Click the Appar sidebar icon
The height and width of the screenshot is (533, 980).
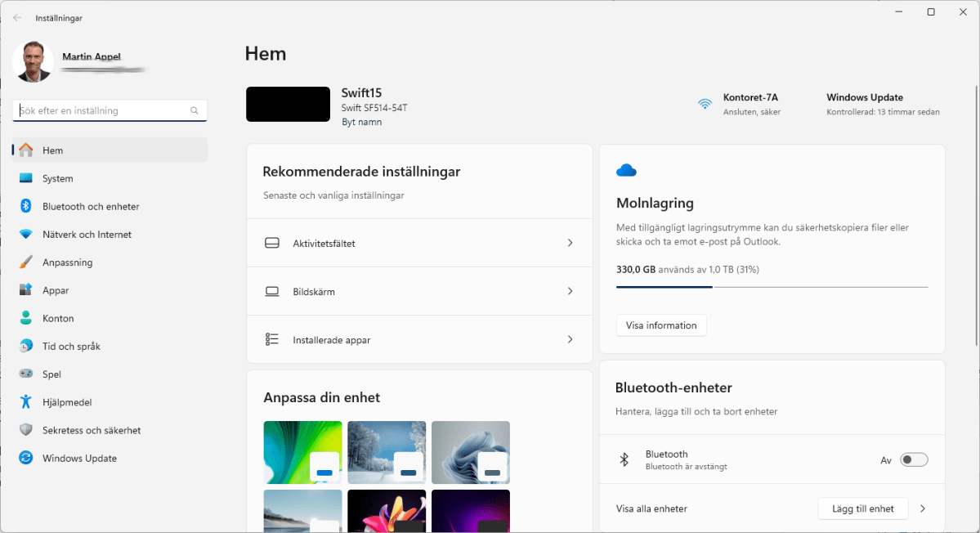pos(25,289)
